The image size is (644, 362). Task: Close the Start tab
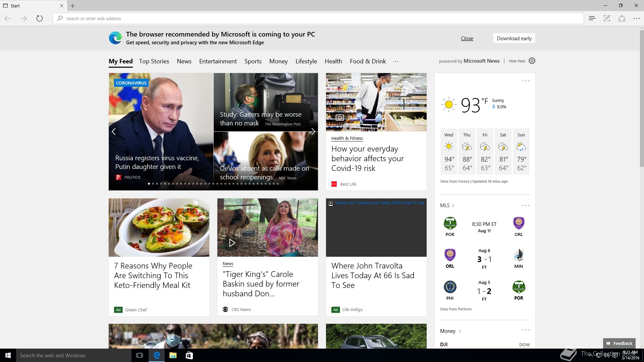[x=61, y=6]
